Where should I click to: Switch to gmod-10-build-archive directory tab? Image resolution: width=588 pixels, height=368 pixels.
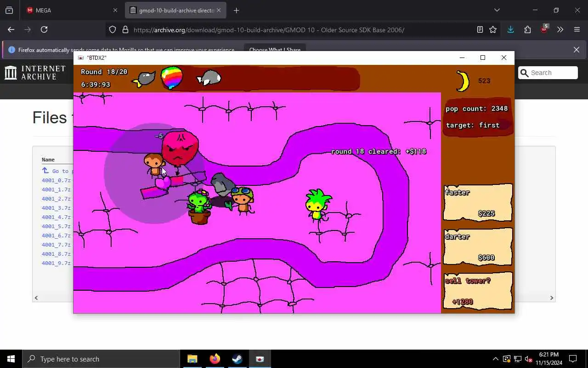pyautogui.click(x=175, y=10)
